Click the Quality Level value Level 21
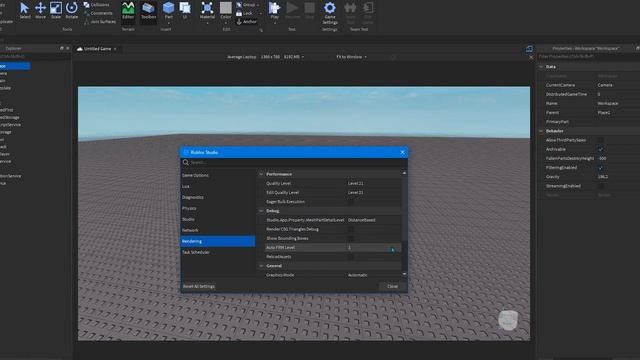640x360 pixels. coord(356,184)
